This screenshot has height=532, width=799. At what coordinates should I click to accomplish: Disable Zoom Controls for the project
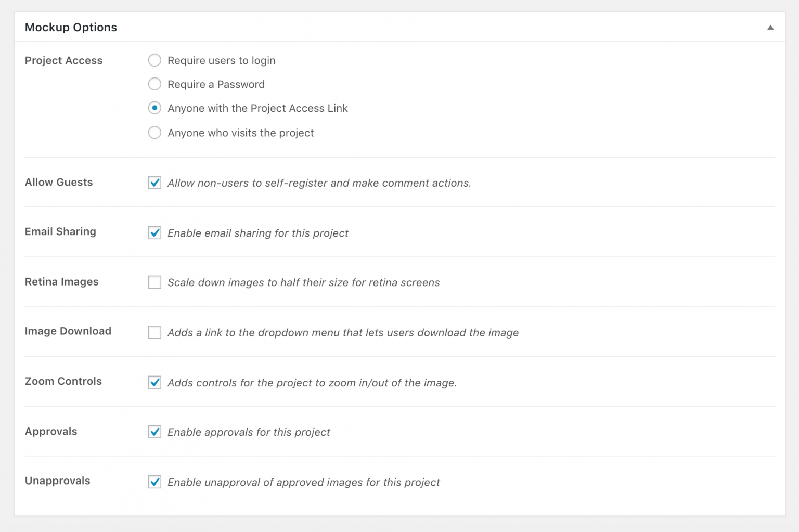click(x=154, y=382)
